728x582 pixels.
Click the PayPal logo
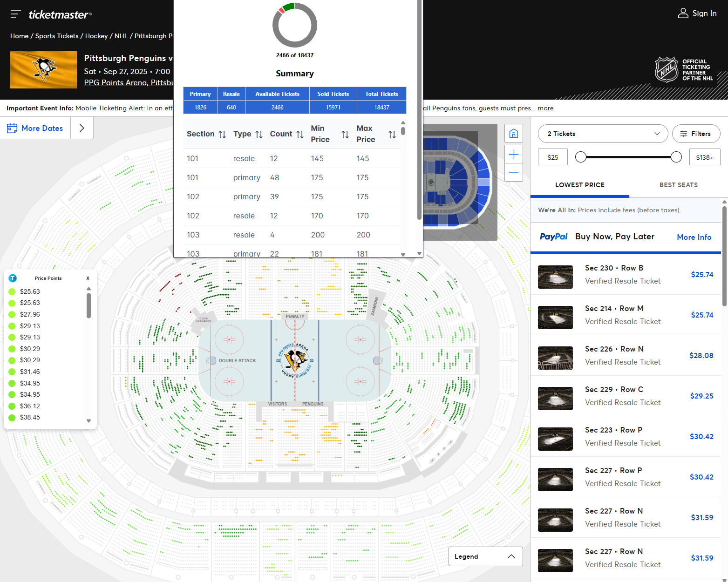(553, 237)
